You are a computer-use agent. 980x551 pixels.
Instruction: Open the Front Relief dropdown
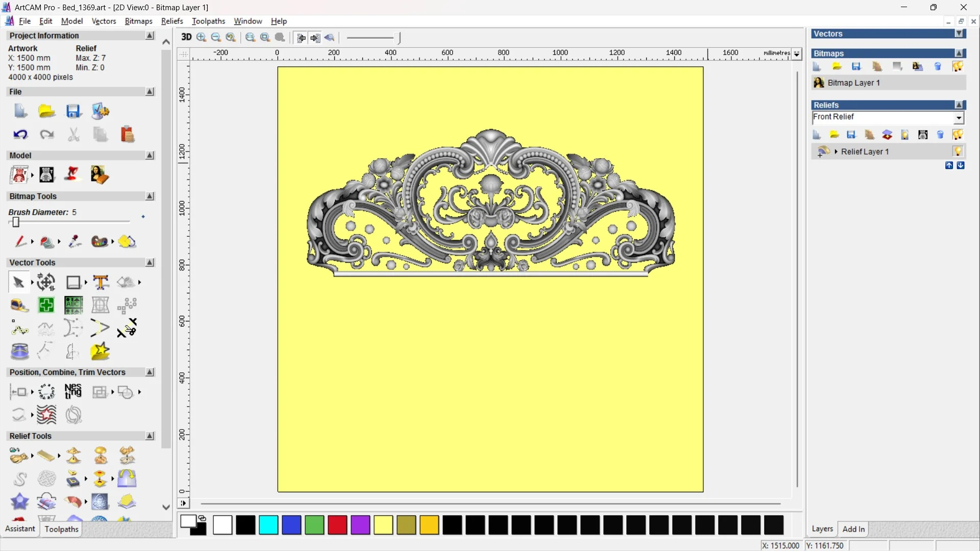tap(959, 118)
